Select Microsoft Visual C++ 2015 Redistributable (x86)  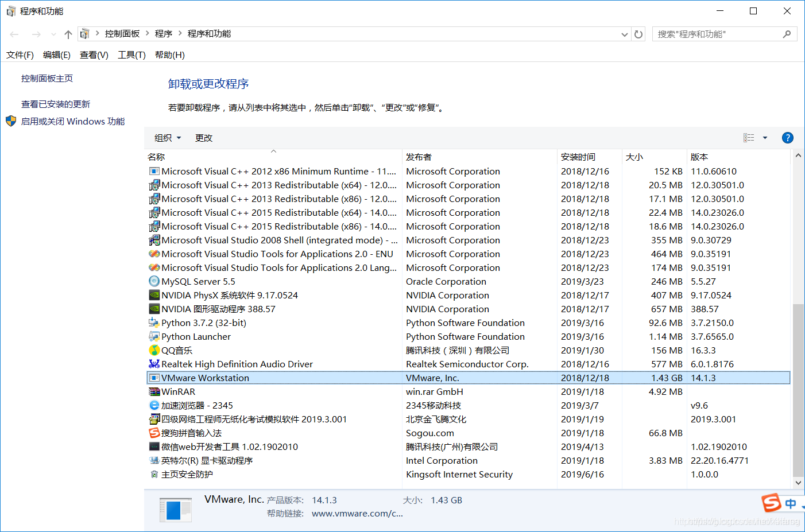(x=469, y=226)
